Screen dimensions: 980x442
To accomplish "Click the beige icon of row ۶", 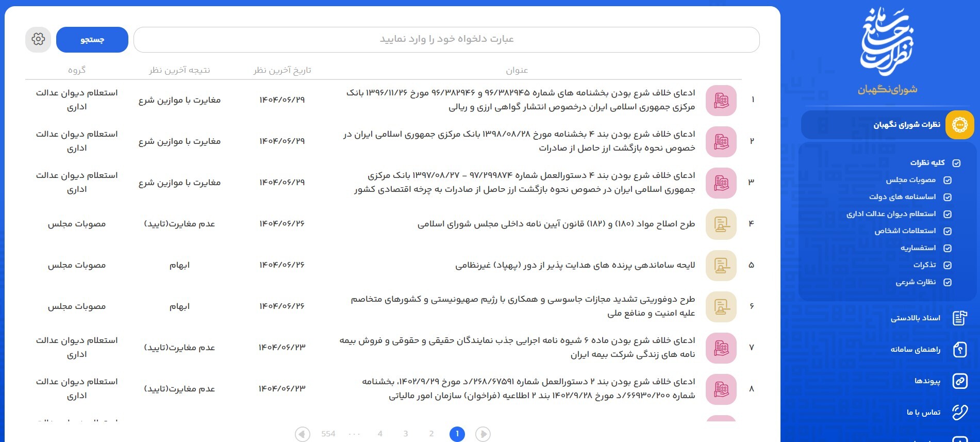I will [721, 306].
